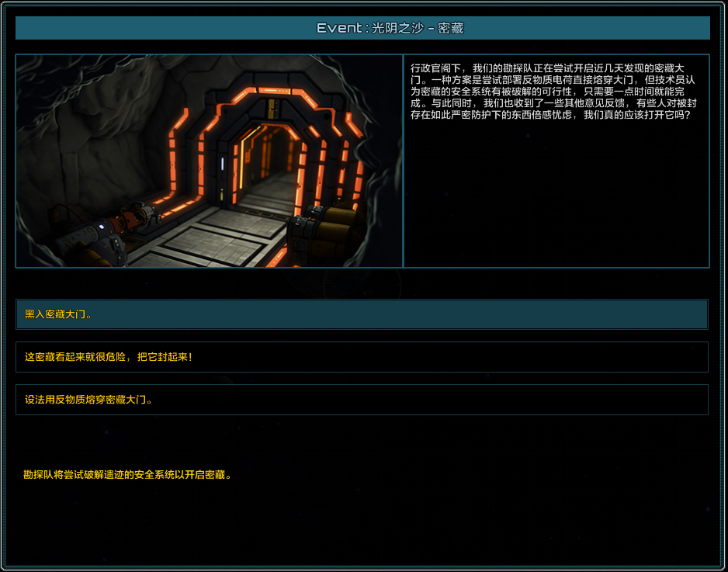The width and height of the screenshot is (728, 572).
Task: Select 这密藏看起来就很危险，把它封起来 option
Action: [362, 357]
